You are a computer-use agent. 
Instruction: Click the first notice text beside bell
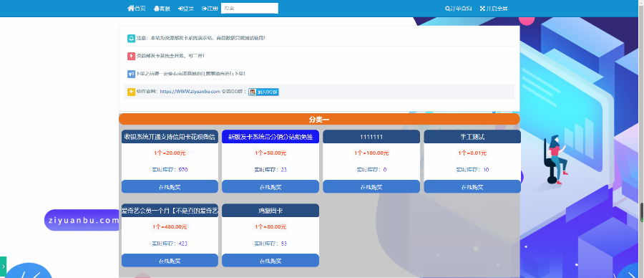click(x=201, y=38)
